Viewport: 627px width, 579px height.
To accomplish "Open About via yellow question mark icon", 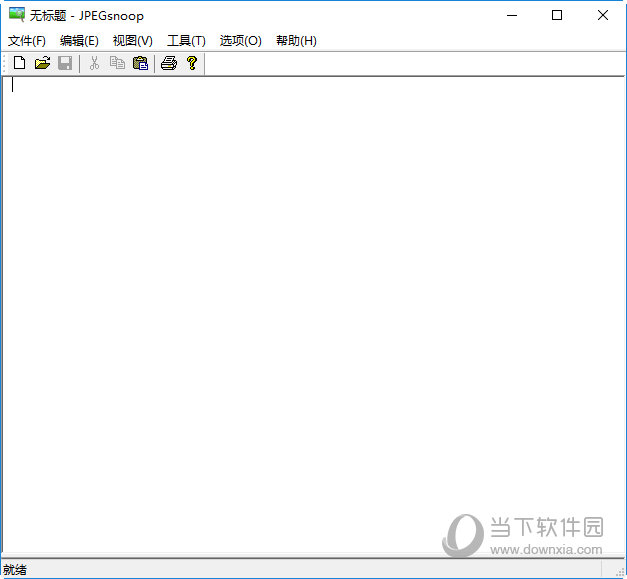I will (x=192, y=63).
